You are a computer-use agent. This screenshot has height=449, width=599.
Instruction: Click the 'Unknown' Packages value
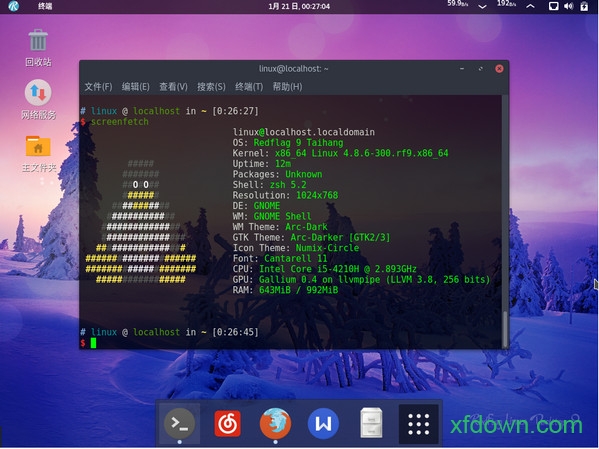304,174
